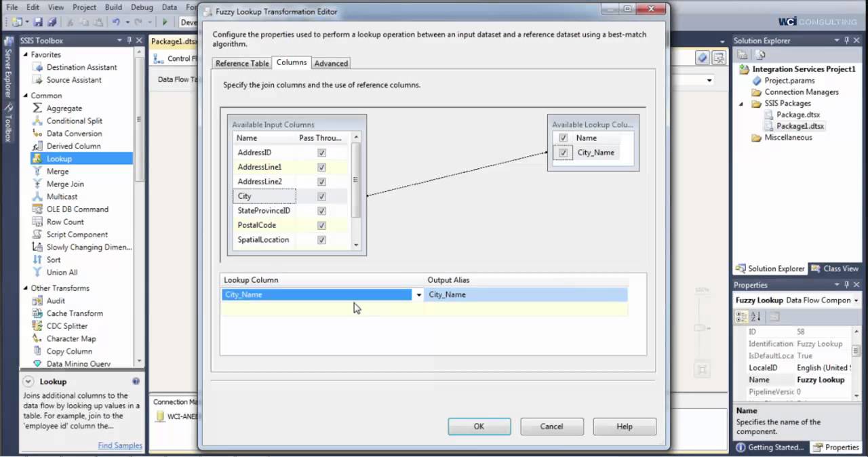The width and height of the screenshot is (868, 457).
Task: Select the Destination Assistant toolbox item
Action: click(x=81, y=67)
